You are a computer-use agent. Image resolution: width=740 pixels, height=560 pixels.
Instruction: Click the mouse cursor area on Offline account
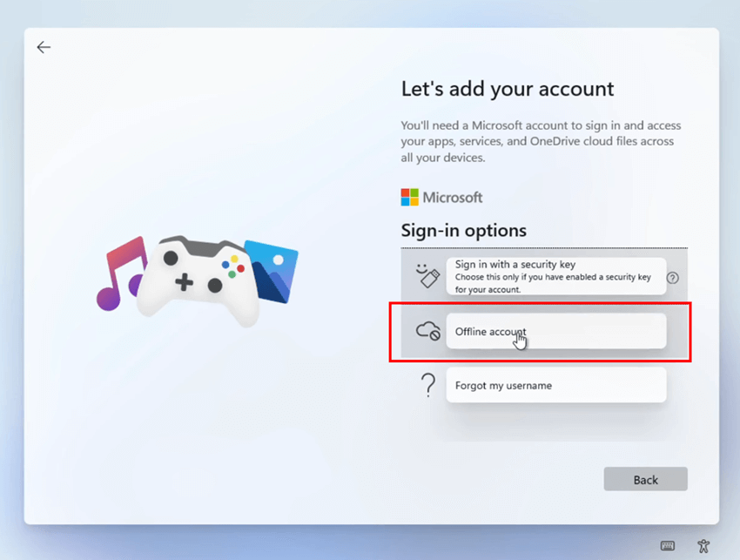(520, 338)
